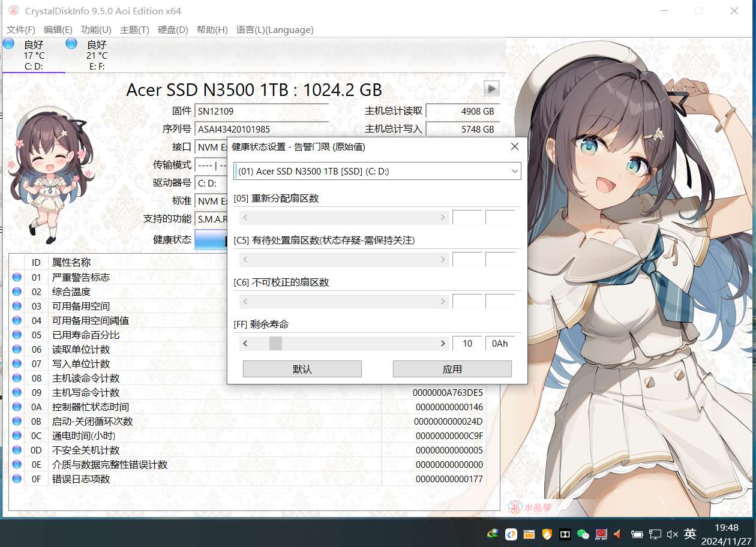Open the 功能(U) menu

pyautogui.click(x=96, y=29)
